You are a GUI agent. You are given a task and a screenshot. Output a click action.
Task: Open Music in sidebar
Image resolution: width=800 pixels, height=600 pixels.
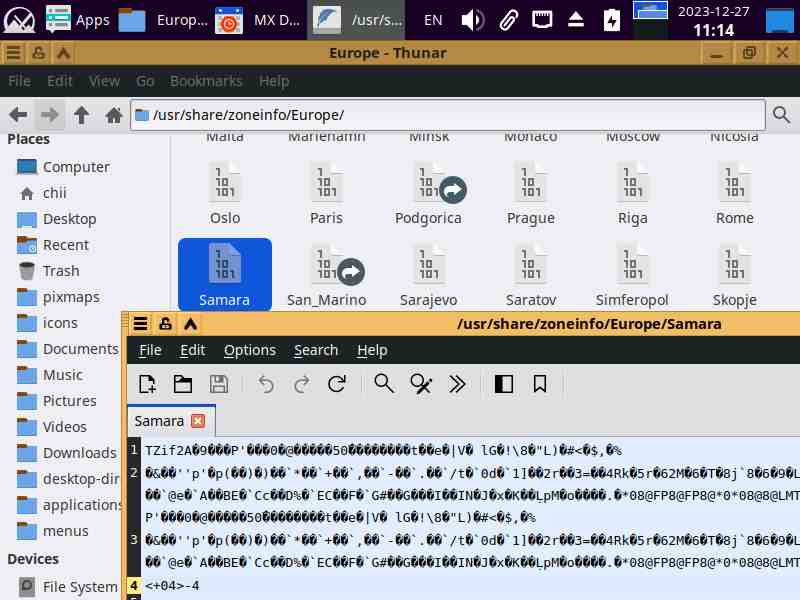click(50, 375)
